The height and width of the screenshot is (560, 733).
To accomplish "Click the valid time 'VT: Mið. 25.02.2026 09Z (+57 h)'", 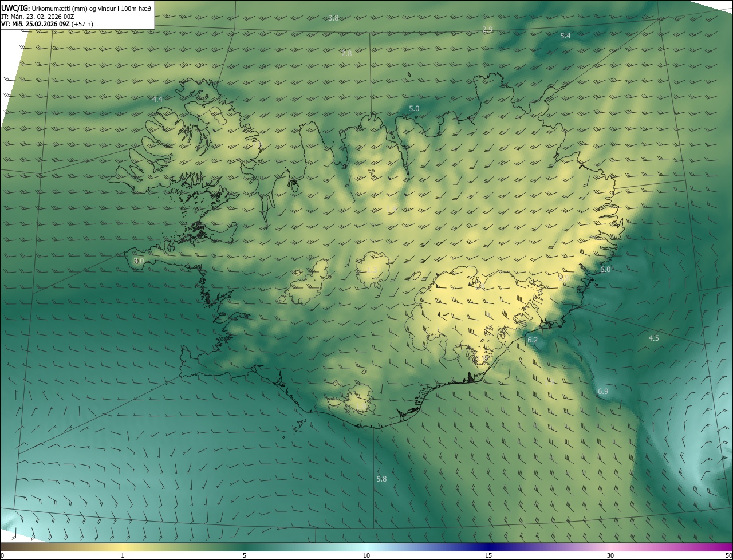I will (x=48, y=24).
